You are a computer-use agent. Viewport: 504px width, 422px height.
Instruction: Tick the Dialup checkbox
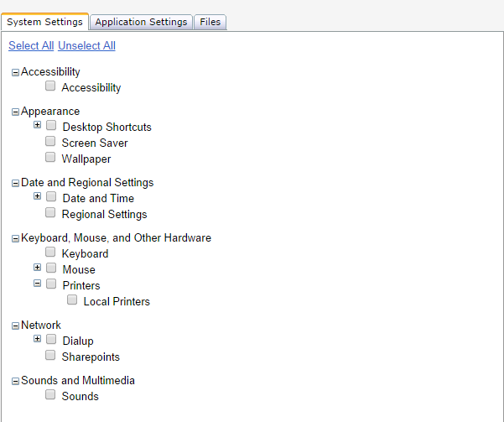51,339
